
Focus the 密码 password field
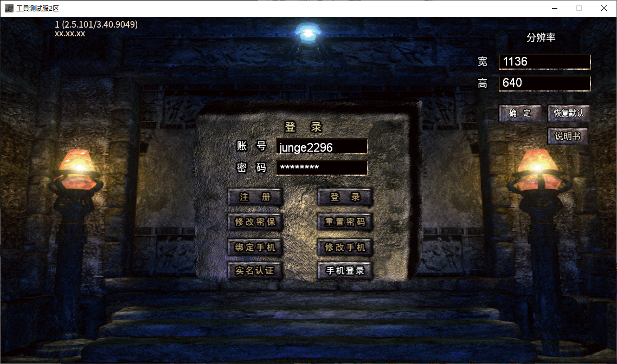322,168
